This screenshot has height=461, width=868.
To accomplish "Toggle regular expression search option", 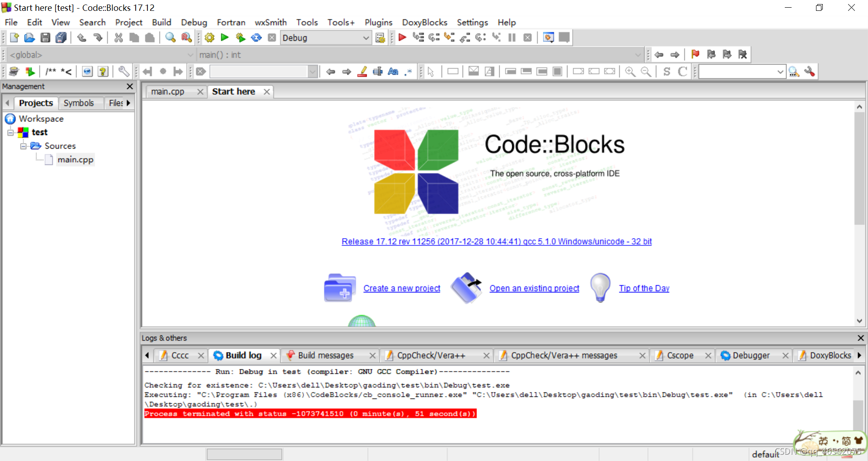I will (x=409, y=71).
